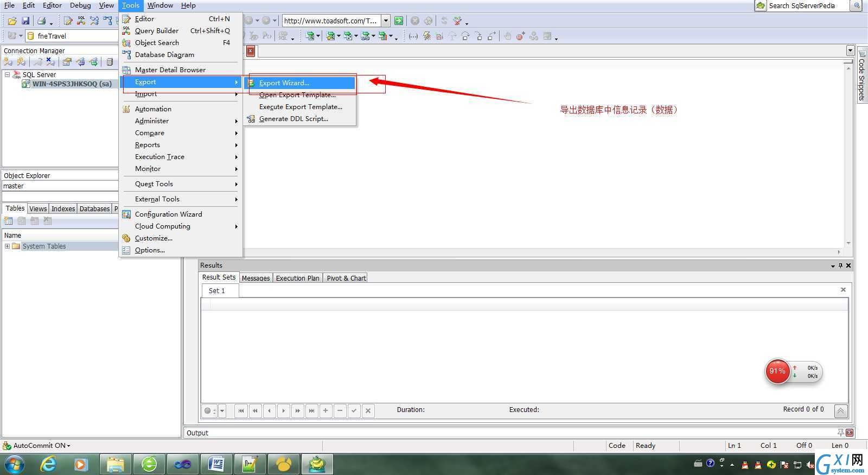Open the Pivot & Chart tab
868x475 pixels.
[x=346, y=278]
